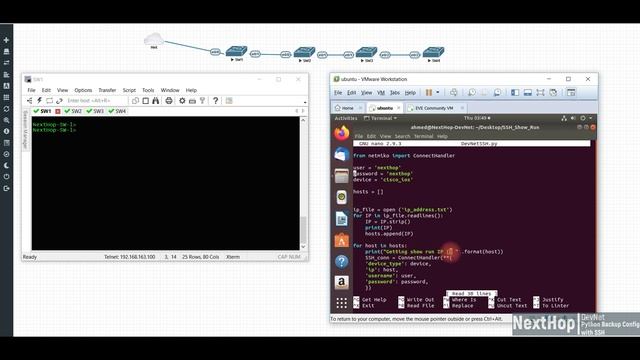Switch to the SW2 session tab
Screen dimensions: 640x360
coord(73,111)
